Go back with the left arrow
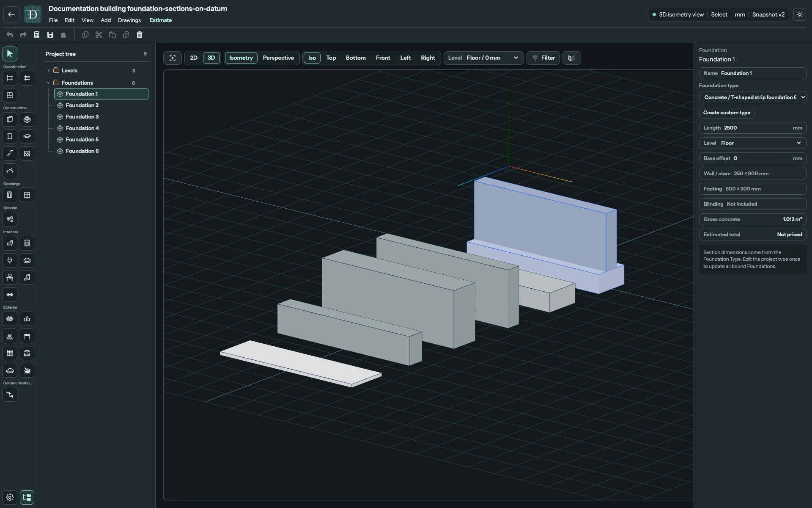The width and height of the screenshot is (812, 508). [11, 14]
